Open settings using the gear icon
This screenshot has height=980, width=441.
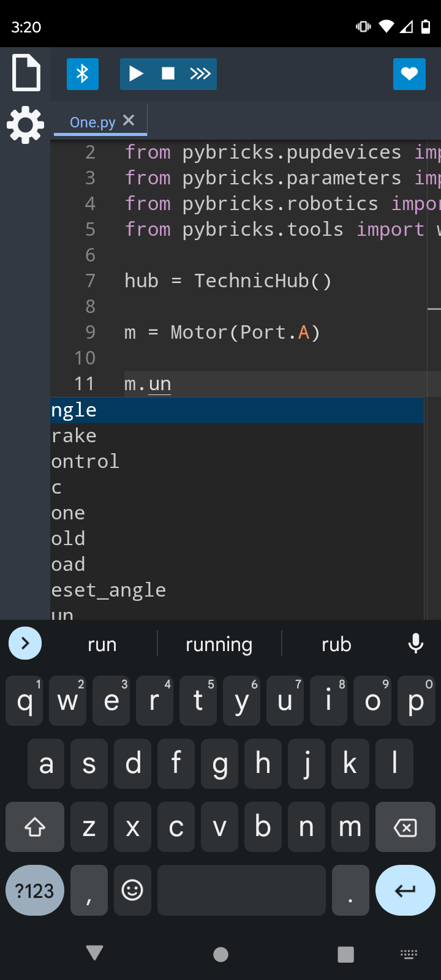[25, 124]
